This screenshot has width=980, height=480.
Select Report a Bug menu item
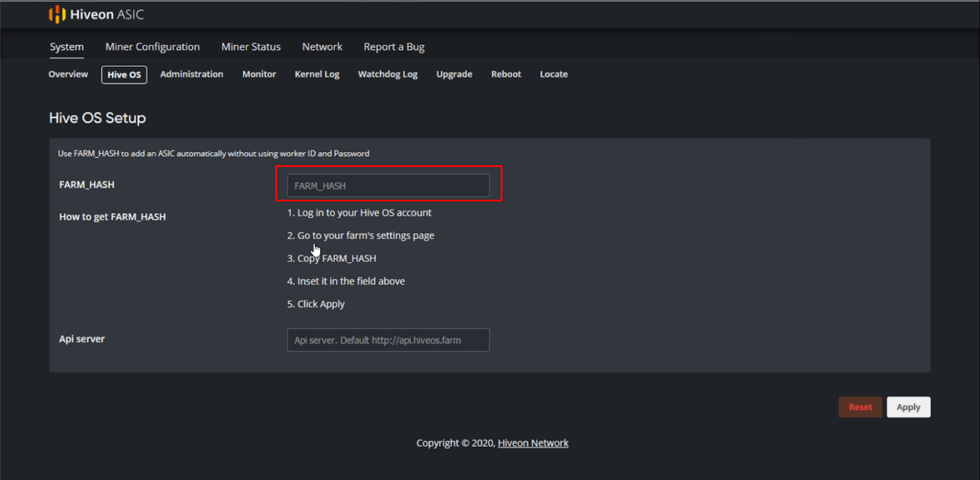(394, 47)
